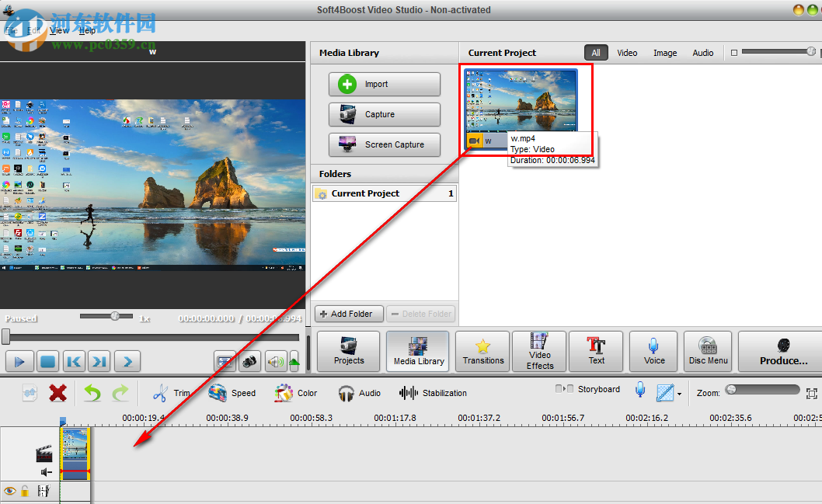
Task: Jump to the previous frame
Action: click(x=74, y=361)
